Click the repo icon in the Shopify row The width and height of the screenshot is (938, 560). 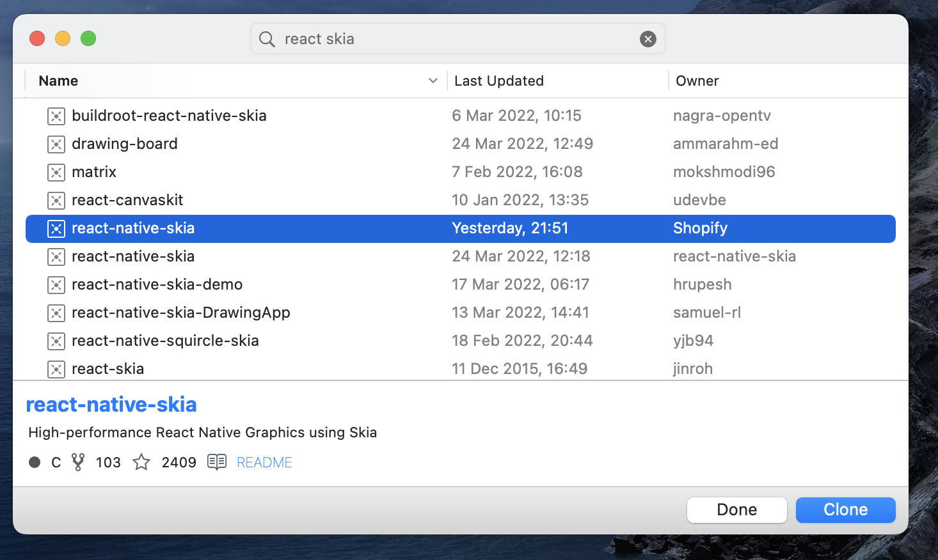[x=56, y=229]
